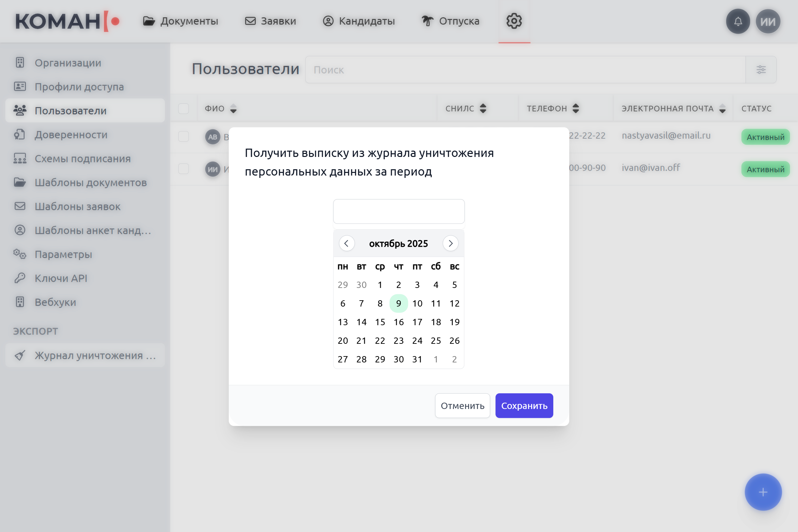This screenshot has height=532, width=798.
Task: Open the settings gear in top navigation
Action: tap(514, 21)
